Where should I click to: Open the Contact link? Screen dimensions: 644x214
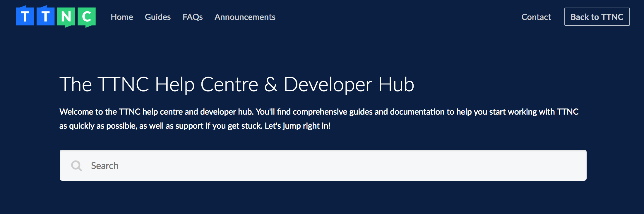[536, 17]
